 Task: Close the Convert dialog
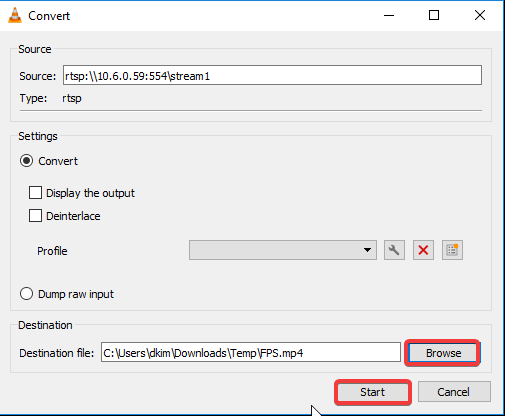pyautogui.click(x=480, y=15)
